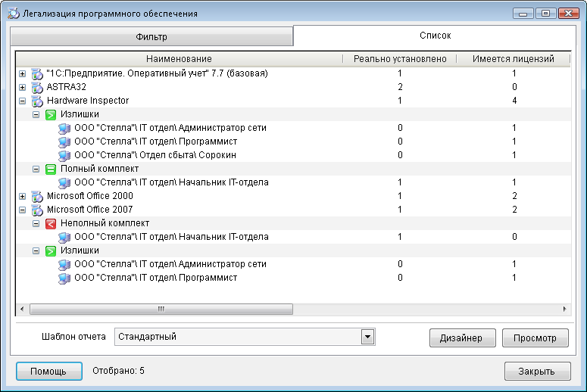
Task: Select the Неполный комплект group label
Action: click(105, 223)
